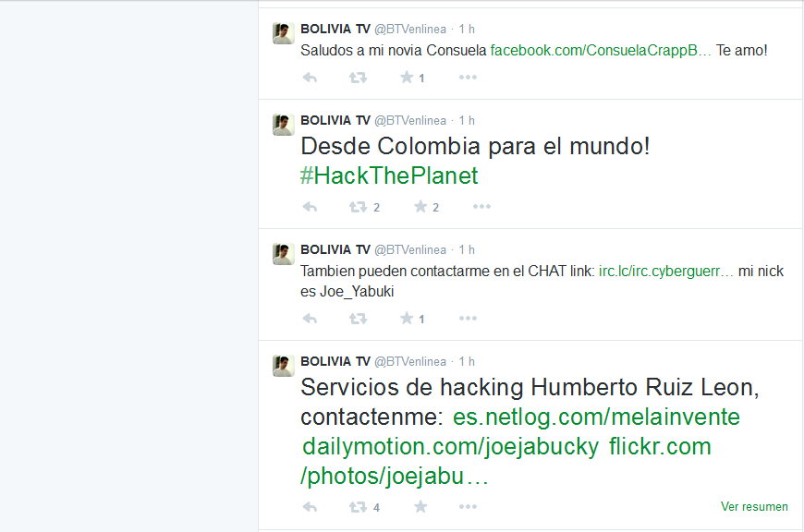The width and height of the screenshot is (804, 532).
Task: Reply to the Joe_Yabuki chat tweet
Action: (310, 319)
